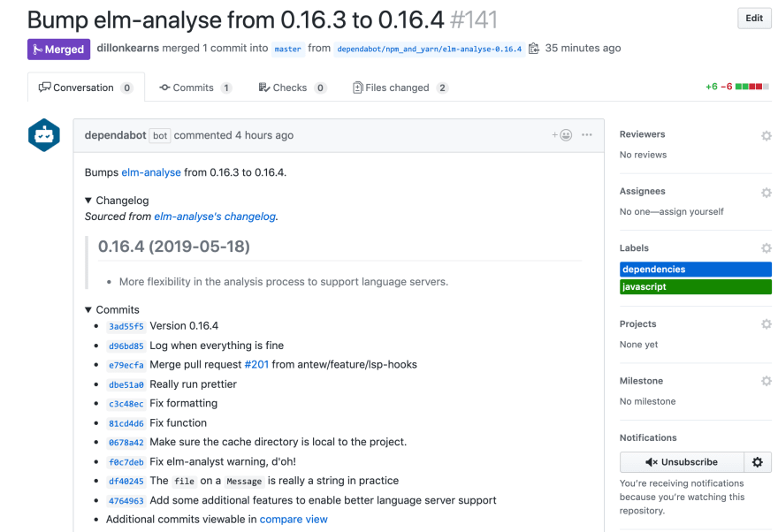
Task: Click the dillonkearns username link
Action: coord(128,48)
